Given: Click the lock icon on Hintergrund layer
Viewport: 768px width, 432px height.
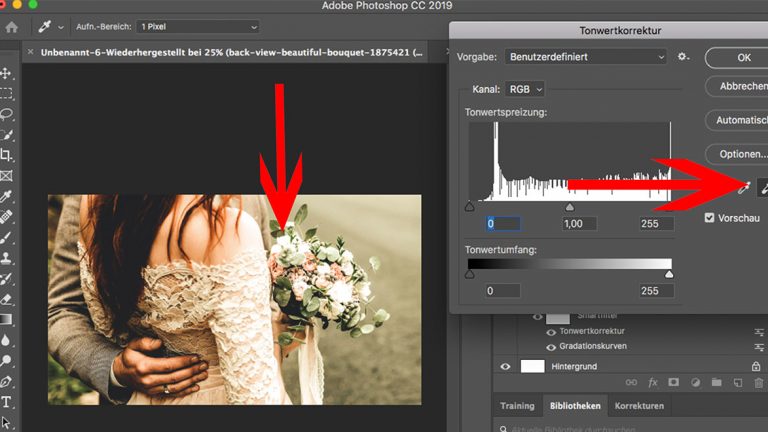Looking at the screenshot, I should [756, 366].
